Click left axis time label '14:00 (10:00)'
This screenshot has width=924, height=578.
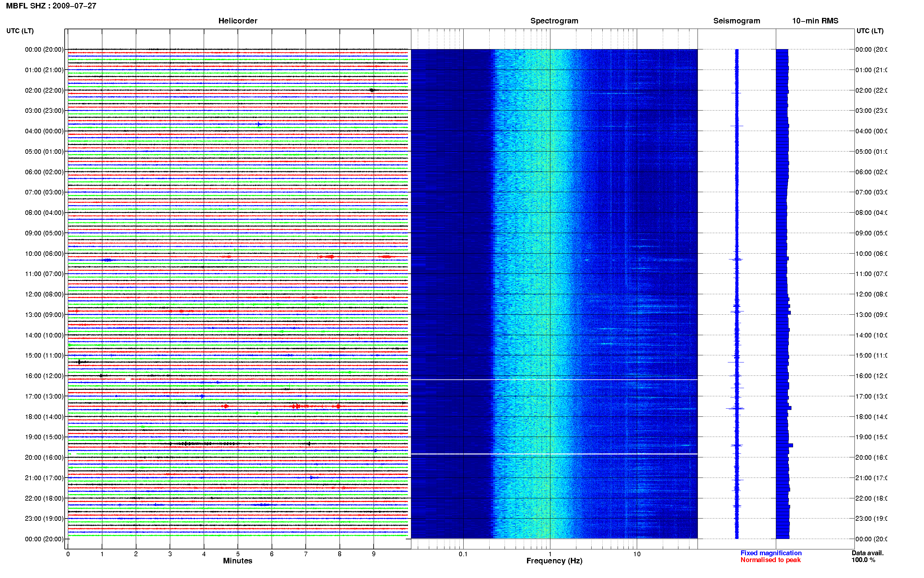tap(44, 335)
